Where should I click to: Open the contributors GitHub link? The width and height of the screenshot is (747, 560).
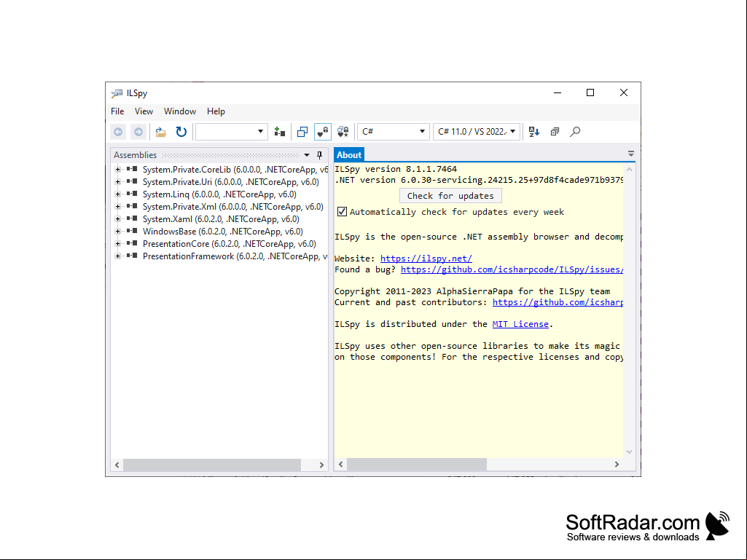tap(558, 302)
